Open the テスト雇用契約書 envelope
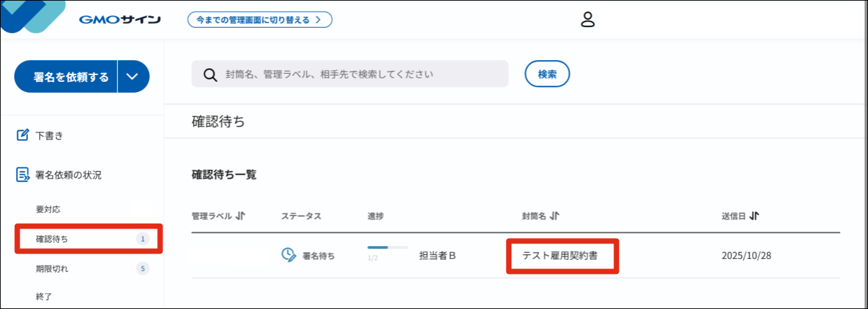This screenshot has width=868, height=309. [559, 256]
